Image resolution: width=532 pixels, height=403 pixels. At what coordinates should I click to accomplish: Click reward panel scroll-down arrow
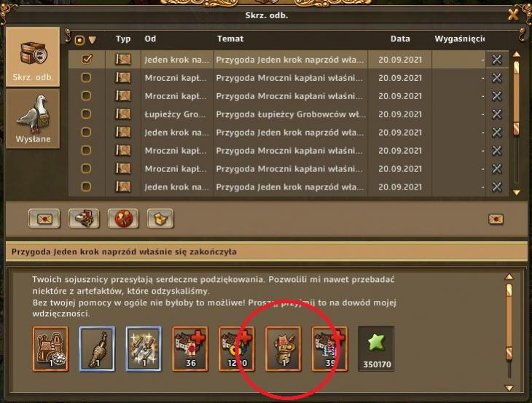pyautogui.click(x=509, y=388)
